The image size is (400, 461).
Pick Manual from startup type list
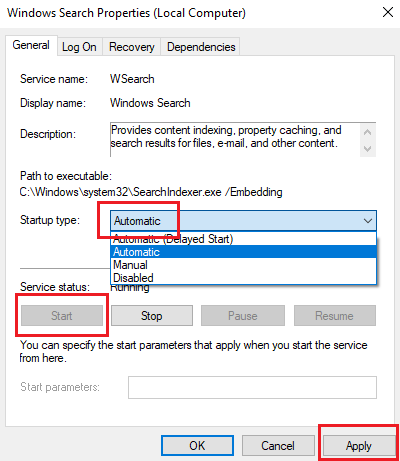point(243,265)
